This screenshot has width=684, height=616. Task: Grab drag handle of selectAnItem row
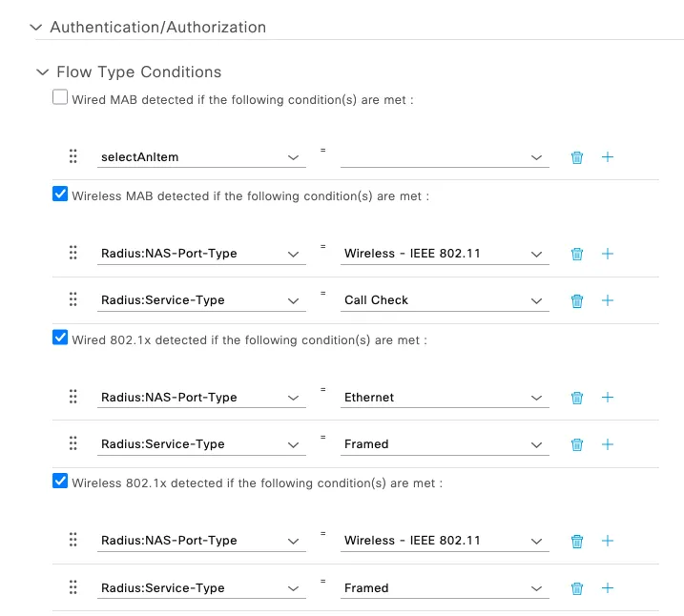(x=73, y=156)
